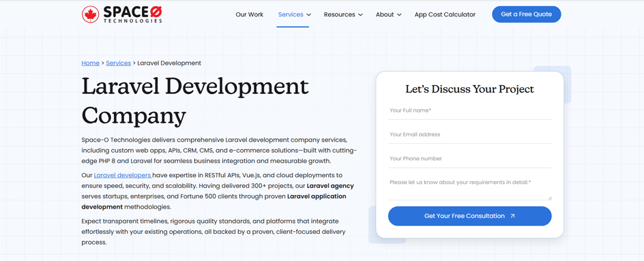The image size is (644, 261).
Task: Click the Get a Free Quote button
Action: click(527, 14)
